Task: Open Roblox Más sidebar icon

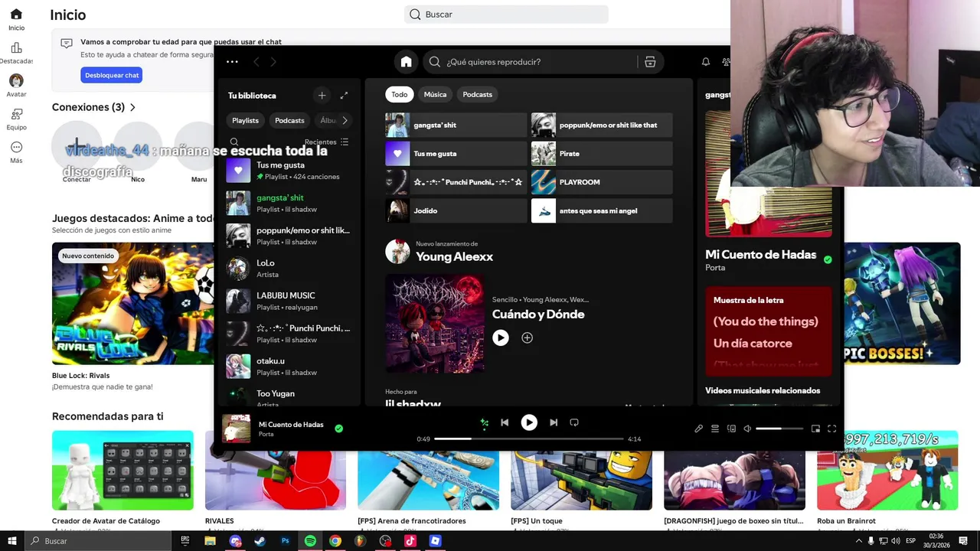Action: [x=16, y=152]
